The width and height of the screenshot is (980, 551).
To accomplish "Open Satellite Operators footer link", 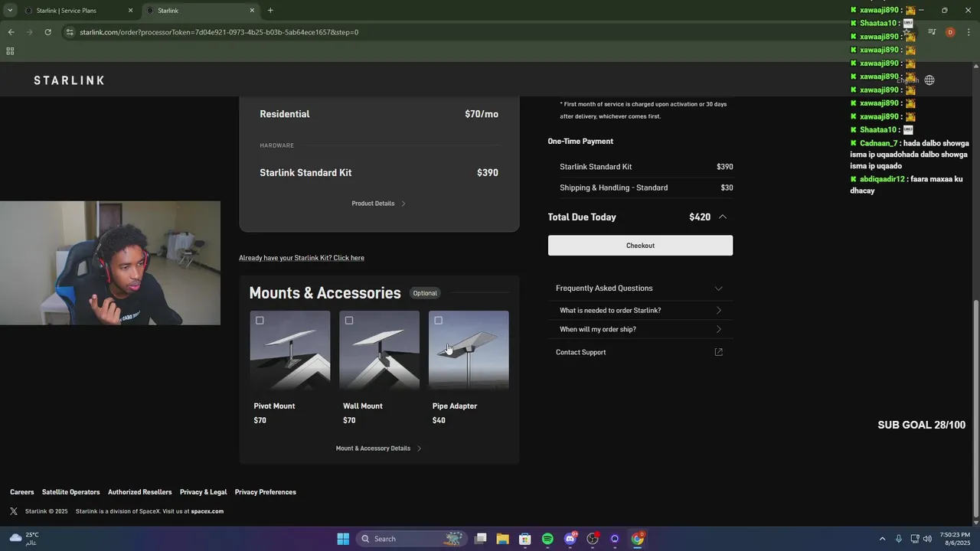I will [70, 492].
